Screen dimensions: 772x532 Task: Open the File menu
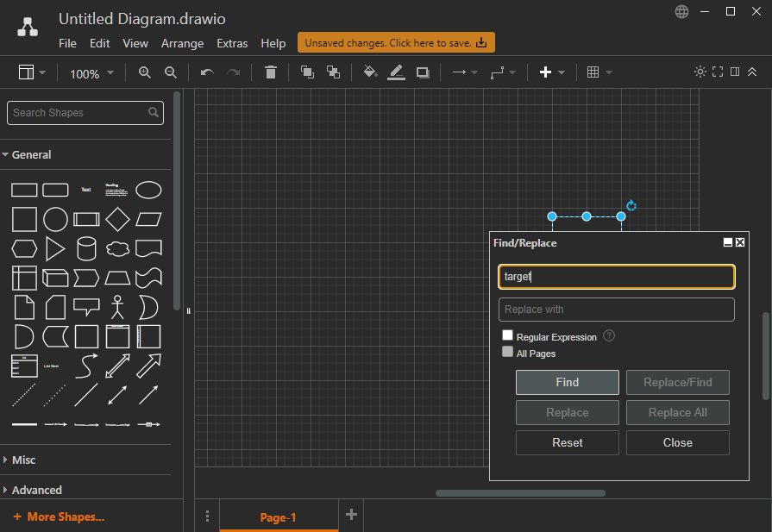click(67, 43)
